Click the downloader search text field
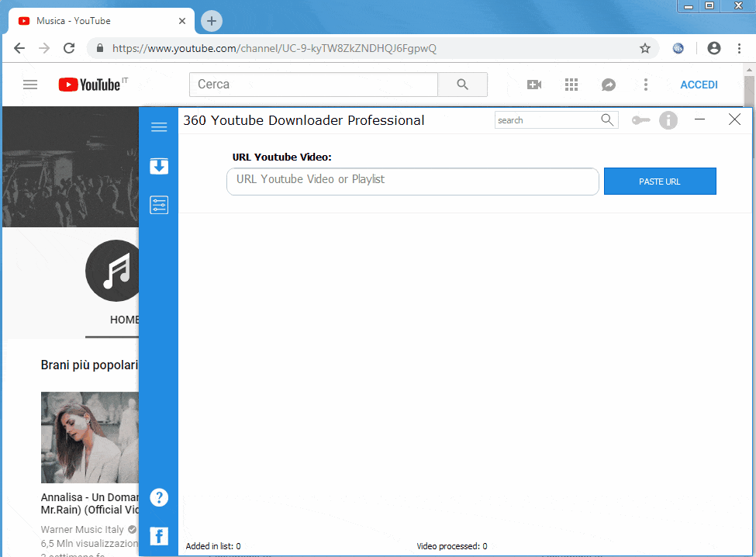756x557 pixels. point(547,120)
